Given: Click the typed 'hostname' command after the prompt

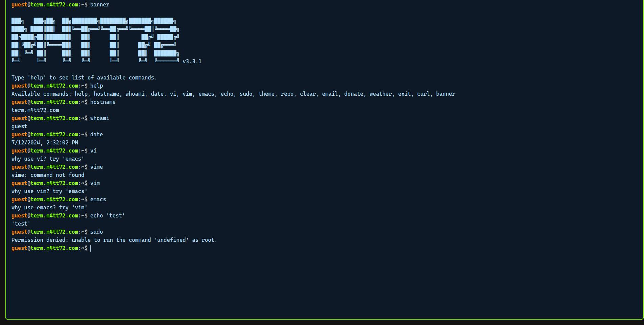Looking at the screenshot, I should click(x=103, y=102).
